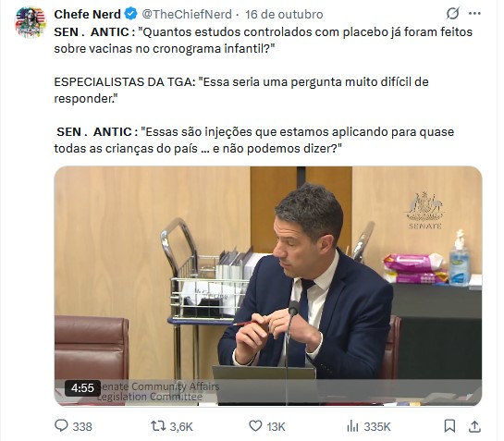Open Chefe Nerd profile avatar
This screenshot has height=441, width=504.
(31, 22)
